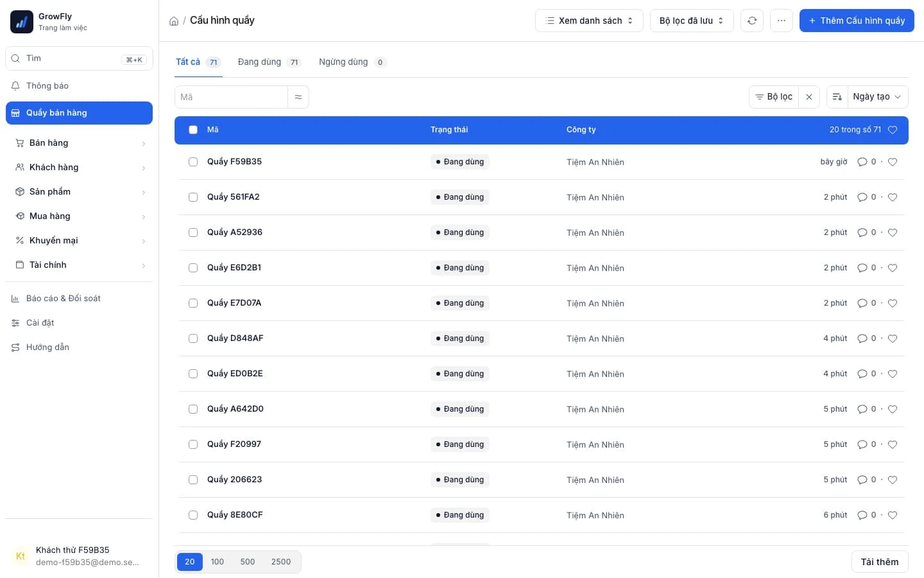This screenshot has height=578, width=924.
Task: Select Quầy bán hàng in sidebar
Action: (x=79, y=113)
